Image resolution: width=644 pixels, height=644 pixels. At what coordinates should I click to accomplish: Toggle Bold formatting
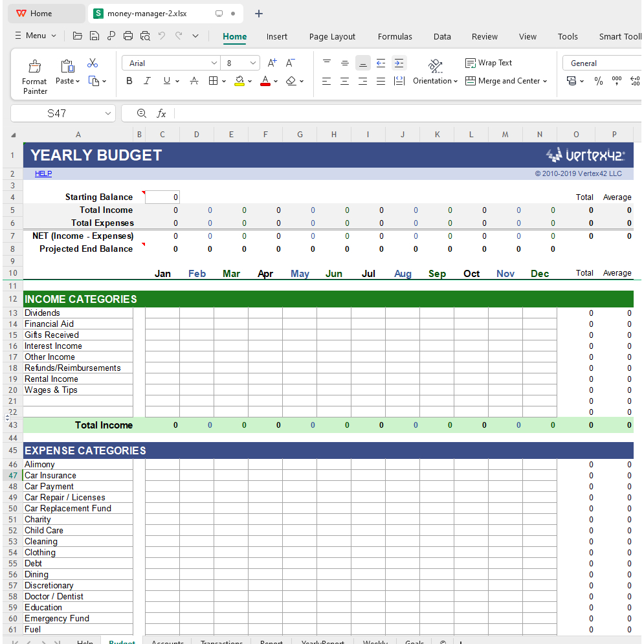point(129,81)
